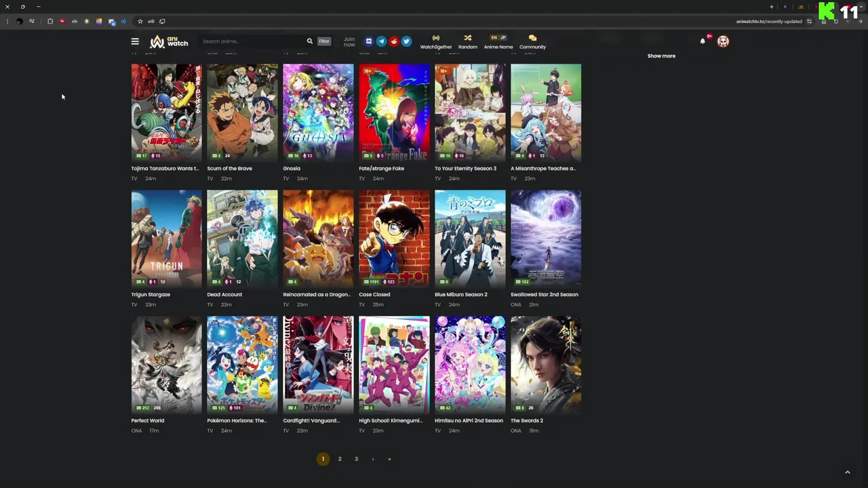The width and height of the screenshot is (868, 488).
Task: Click the scroll-to-top chevron button
Action: pyautogui.click(x=847, y=472)
